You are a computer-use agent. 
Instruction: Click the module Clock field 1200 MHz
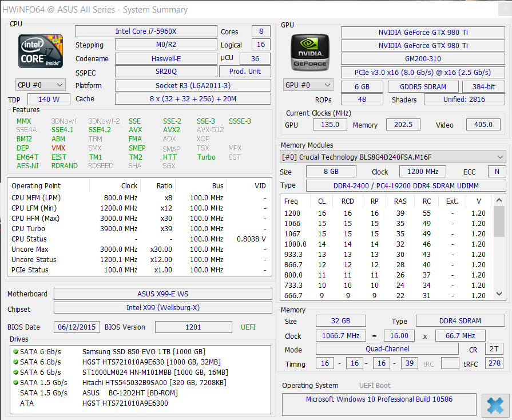point(423,172)
